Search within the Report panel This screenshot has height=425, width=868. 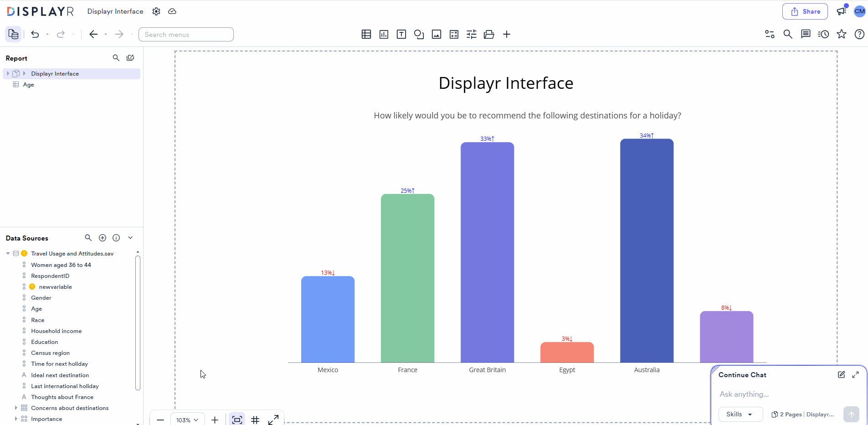(x=116, y=58)
